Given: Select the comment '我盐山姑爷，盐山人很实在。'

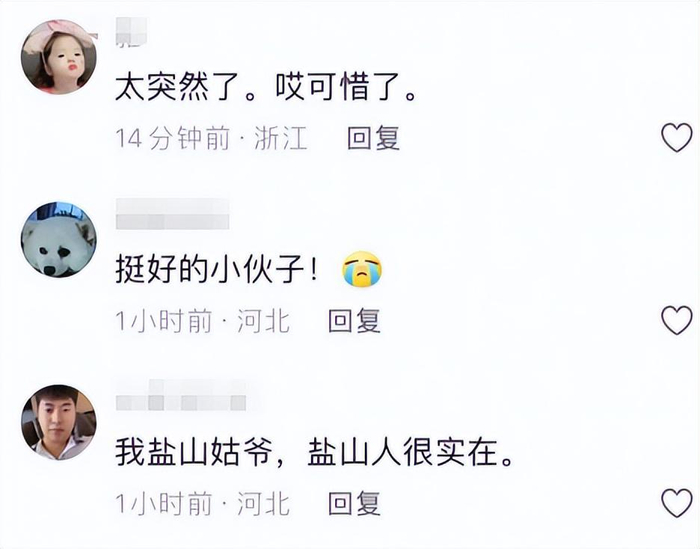Looking at the screenshot, I should [314, 453].
